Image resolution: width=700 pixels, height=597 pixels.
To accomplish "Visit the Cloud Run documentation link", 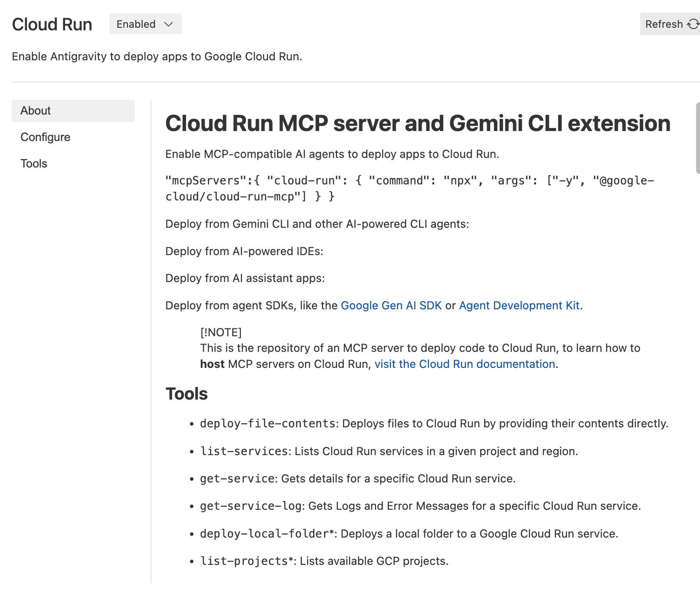I will coord(464,364).
